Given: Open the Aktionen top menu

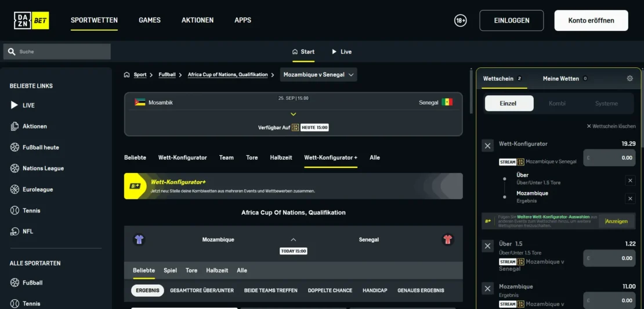Looking at the screenshot, I should click(198, 20).
